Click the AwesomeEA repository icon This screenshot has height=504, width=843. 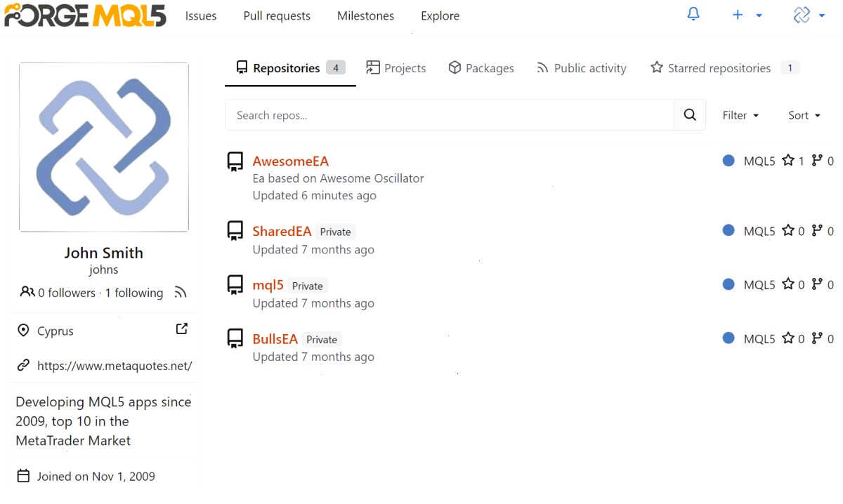click(235, 162)
